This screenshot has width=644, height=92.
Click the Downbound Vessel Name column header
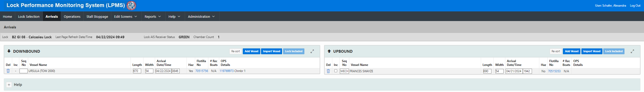[38, 65]
